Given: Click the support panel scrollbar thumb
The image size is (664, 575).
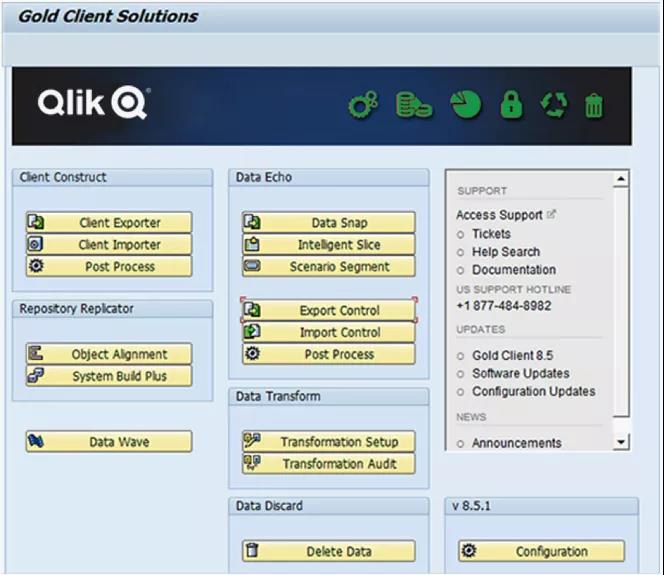Looking at the screenshot, I should point(621,301).
